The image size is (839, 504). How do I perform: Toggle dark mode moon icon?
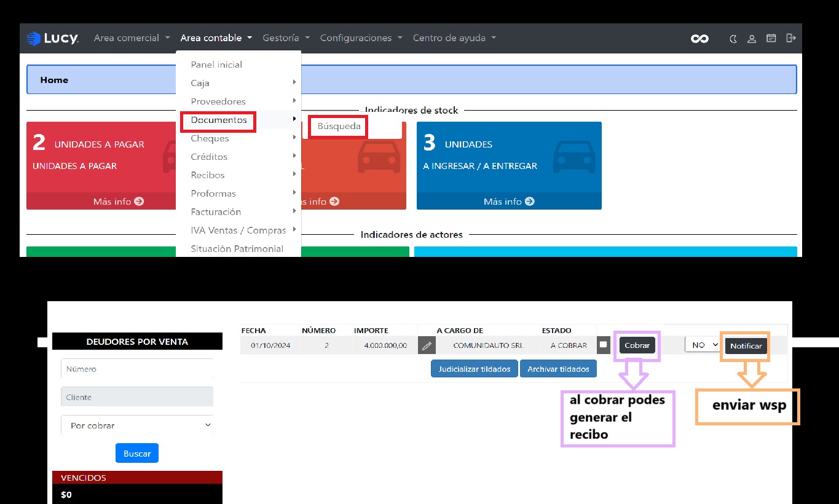[733, 39]
